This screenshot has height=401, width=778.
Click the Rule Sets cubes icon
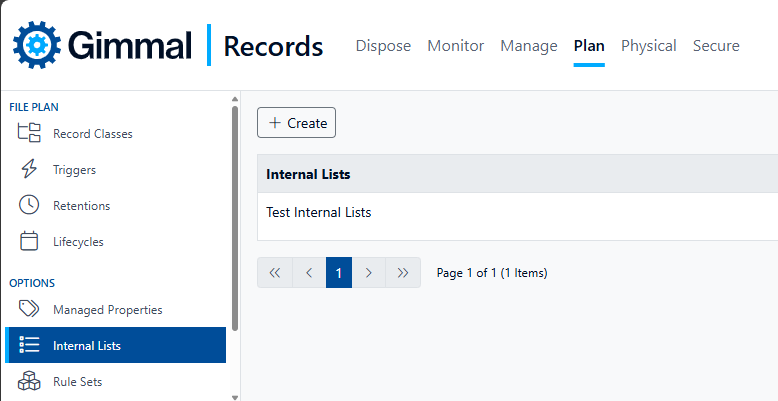click(29, 381)
